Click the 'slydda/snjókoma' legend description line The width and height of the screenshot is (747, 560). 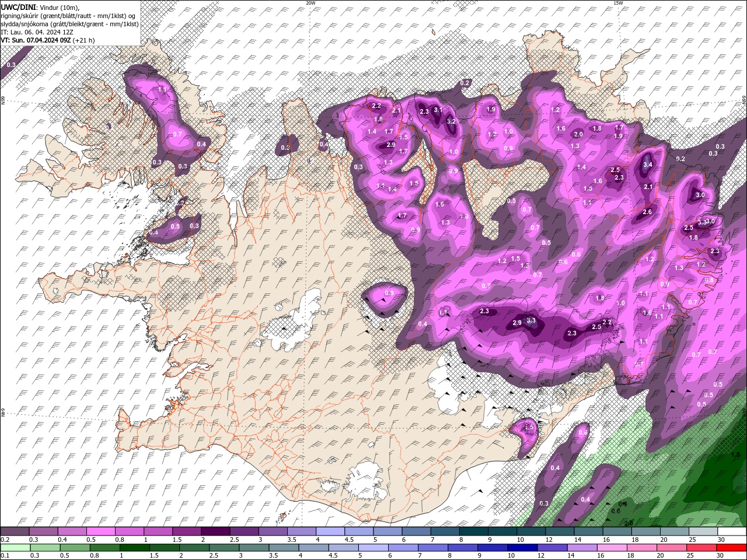tap(69, 24)
